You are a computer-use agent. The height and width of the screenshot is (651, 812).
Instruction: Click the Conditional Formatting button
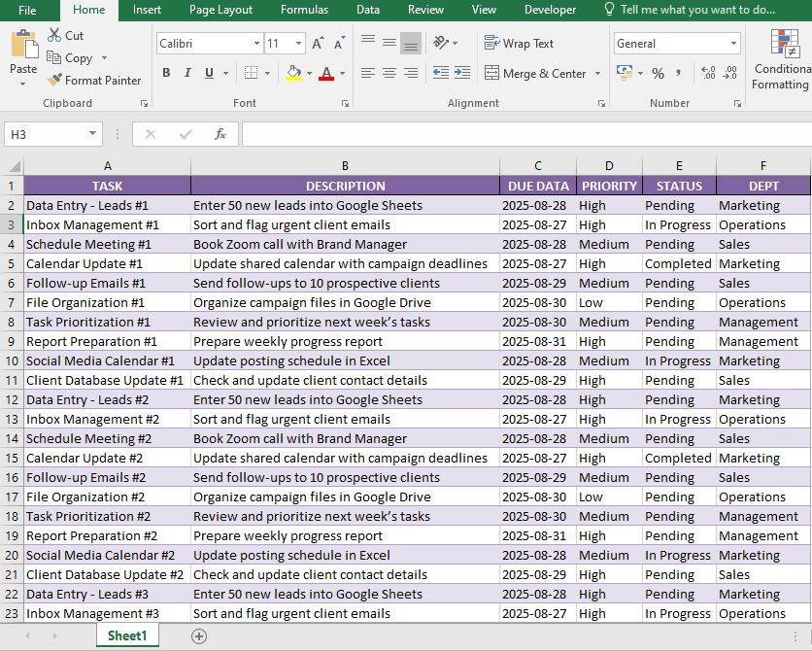pyautogui.click(x=782, y=60)
